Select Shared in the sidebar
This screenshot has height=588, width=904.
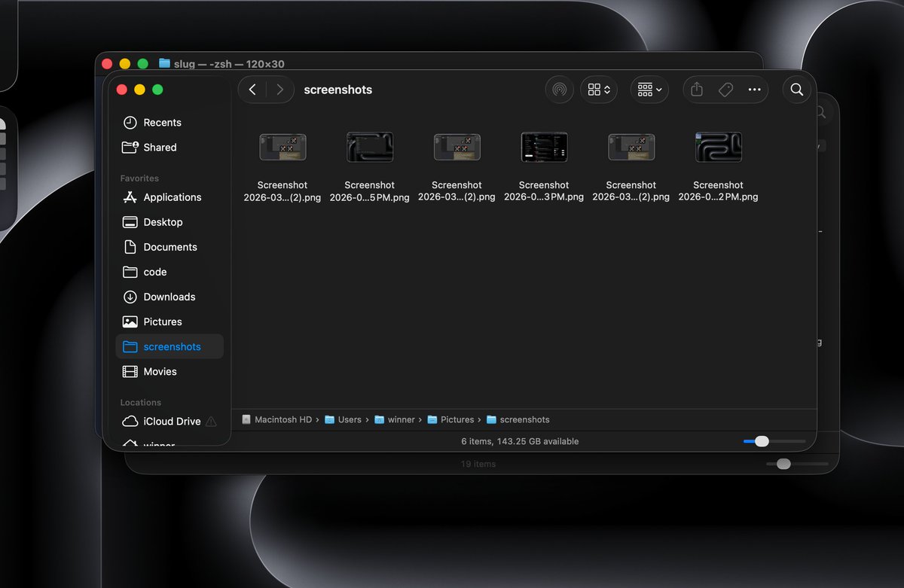click(x=169, y=148)
